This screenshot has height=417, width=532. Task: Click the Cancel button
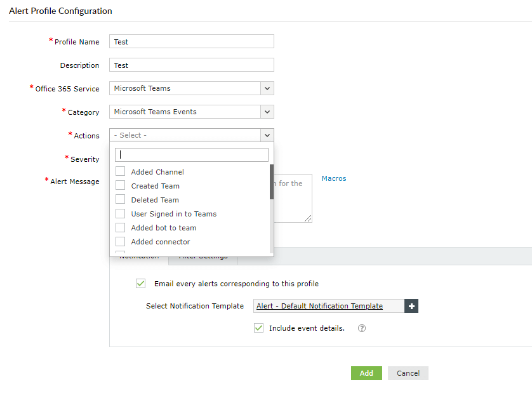(408, 373)
